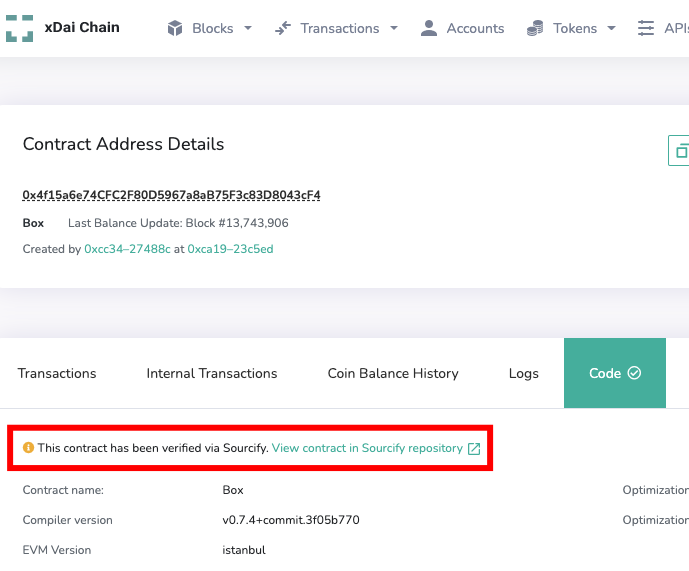The image size is (689, 571).
Task: Click the Transactions arrows icon
Action: [283, 28]
